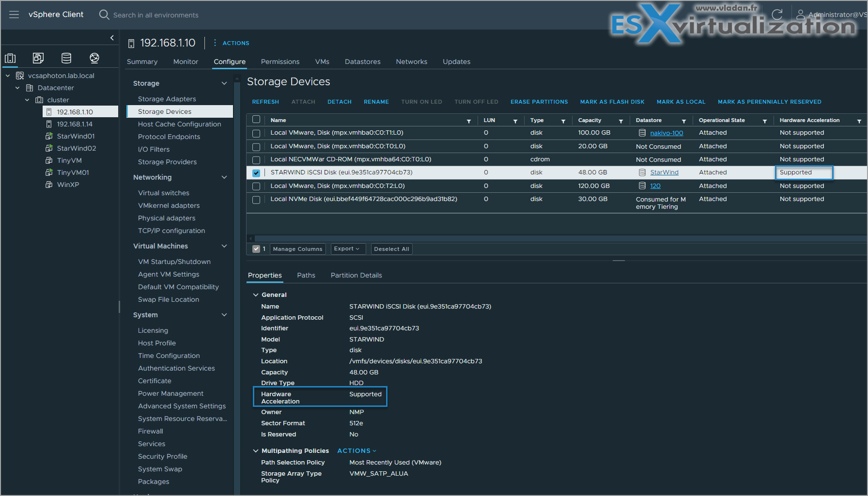This screenshot has width=868, height=496.
Task: Open the StarWind datastore link
Action: pyautogui.click(x=664, y=172)
